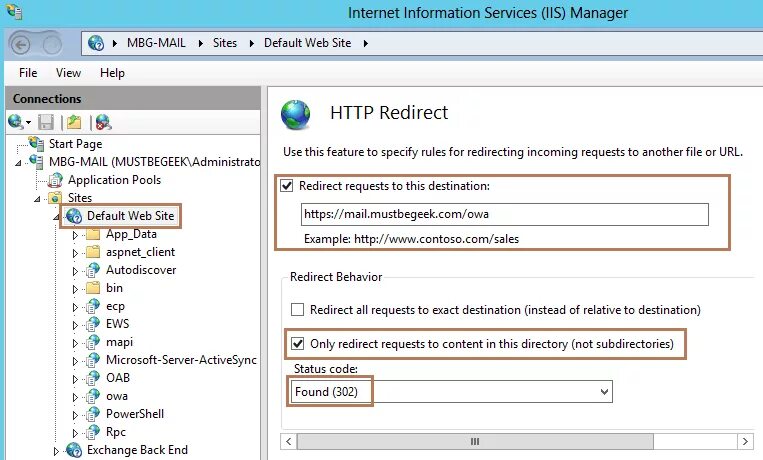Click the bin folder icon
The height and width of the screenshot is (460, 763).
click(92, 288)
